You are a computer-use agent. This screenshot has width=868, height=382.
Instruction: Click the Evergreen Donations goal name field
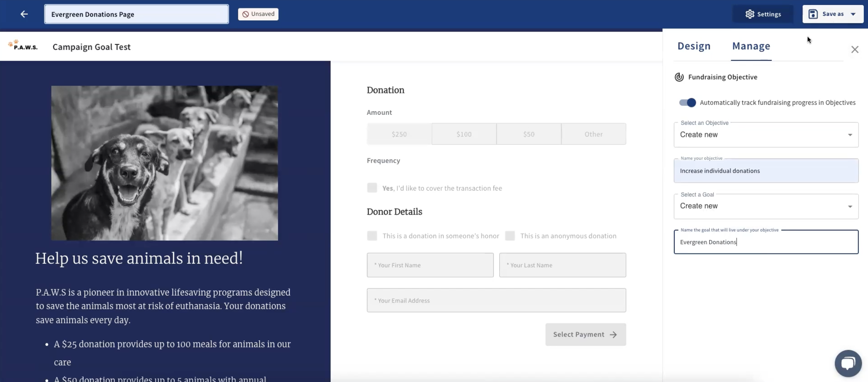point(765,242)
